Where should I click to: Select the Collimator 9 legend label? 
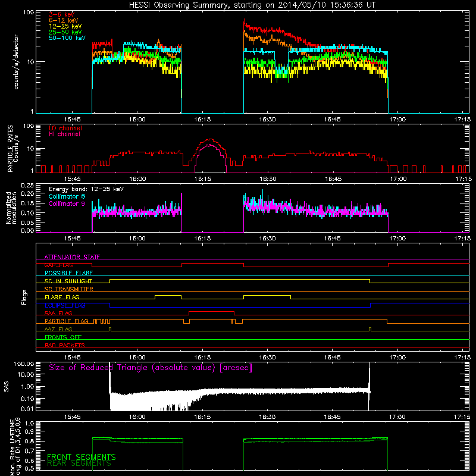[x=67, y=203]
